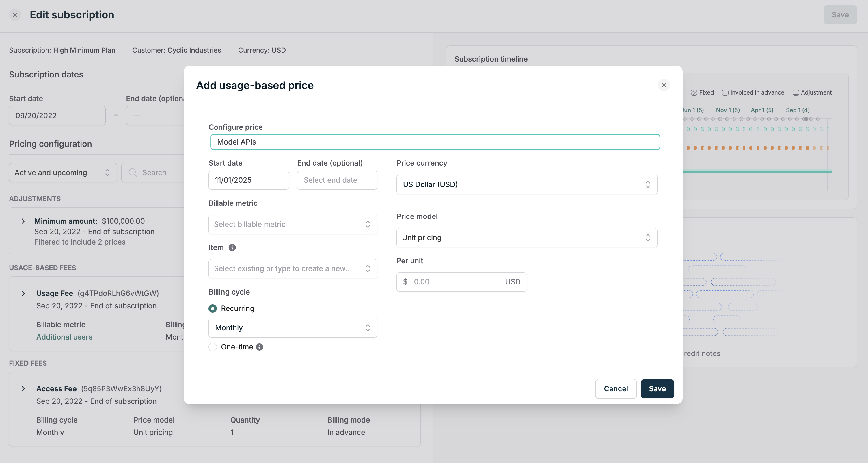
Task: Select the One-time billing cycle option
Action: pyautogui.click(x=213, y=347)
